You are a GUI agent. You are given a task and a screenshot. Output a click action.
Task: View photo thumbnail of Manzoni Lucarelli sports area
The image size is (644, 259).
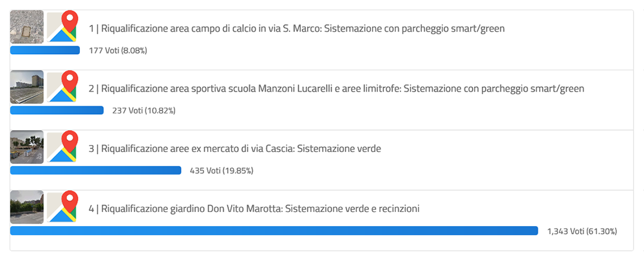click(x=26, y=87)
